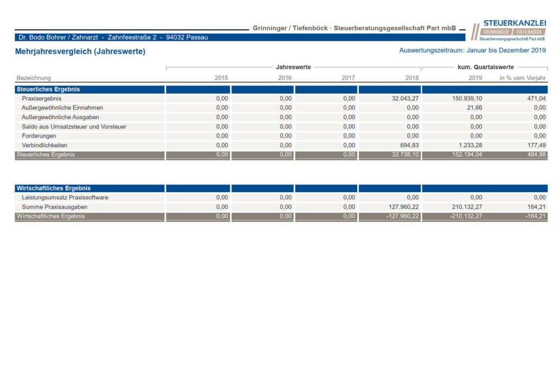Click the 'Forderungen' row label
Viewport: 555px width, 392px height.
tap(39, 136)
